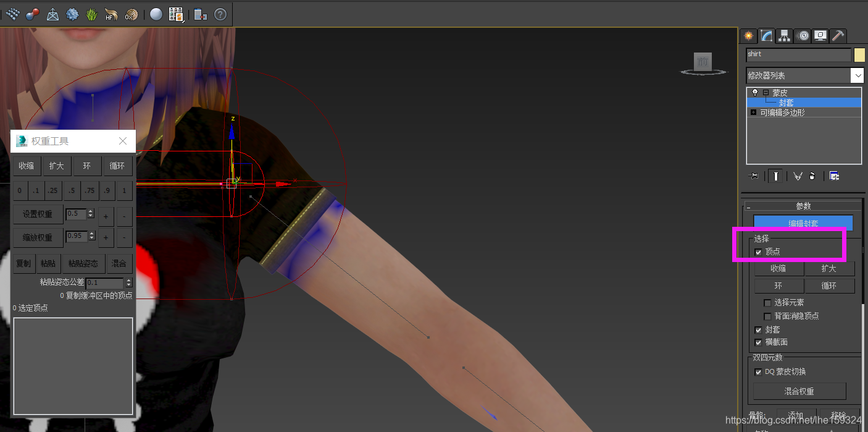This screenshot has height=432, width=868.
Task: Click the weight preset 0 button
Action: click(x=20, y=191)
